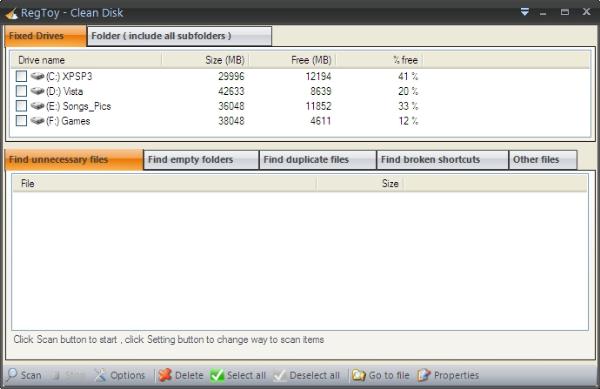This screenshot has height=389, width=600.
Task: Close the RegToy Clean Disk window
Action: (x=586, y=12)
